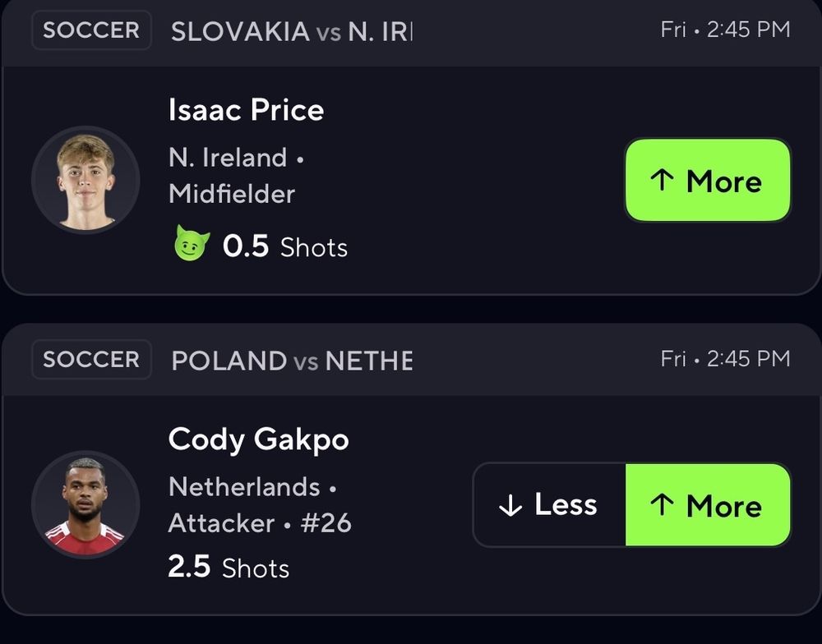Viewport: 822px width, 644px height.
Task: Select More for Cody Gakpo shots
Action: click(708, 505)
